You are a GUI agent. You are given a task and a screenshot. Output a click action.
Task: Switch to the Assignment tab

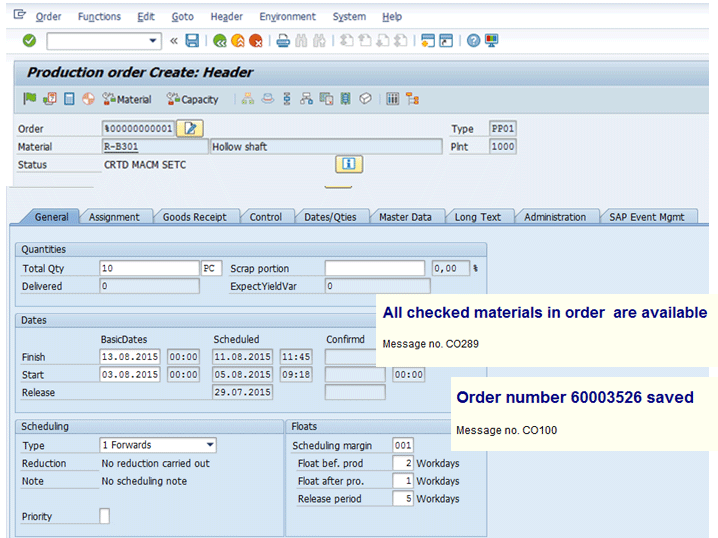[114, 217]
